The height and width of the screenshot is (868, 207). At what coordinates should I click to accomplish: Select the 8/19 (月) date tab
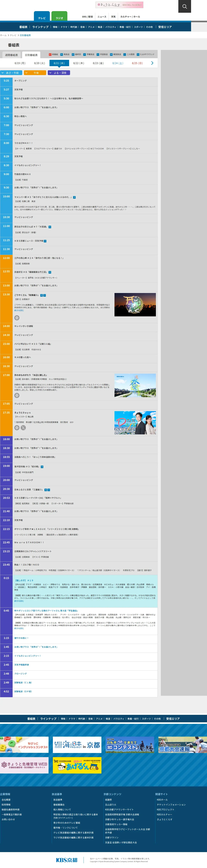coord(20,63)
